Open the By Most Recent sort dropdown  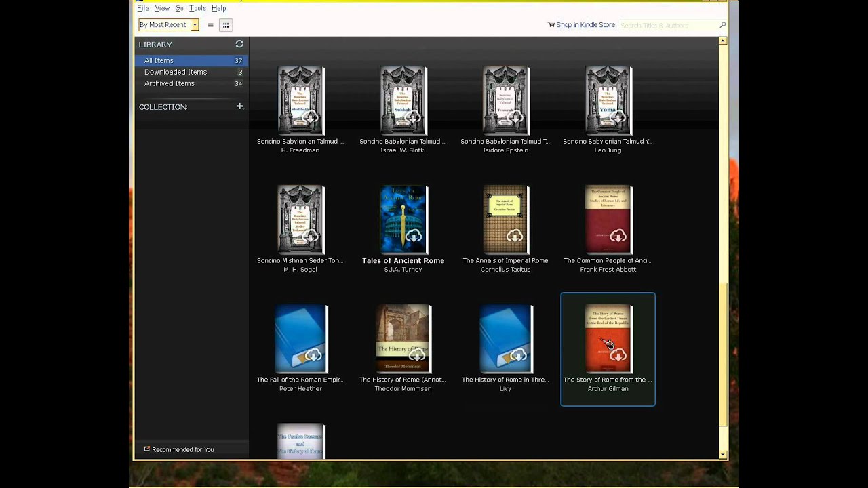pos(168,25)
